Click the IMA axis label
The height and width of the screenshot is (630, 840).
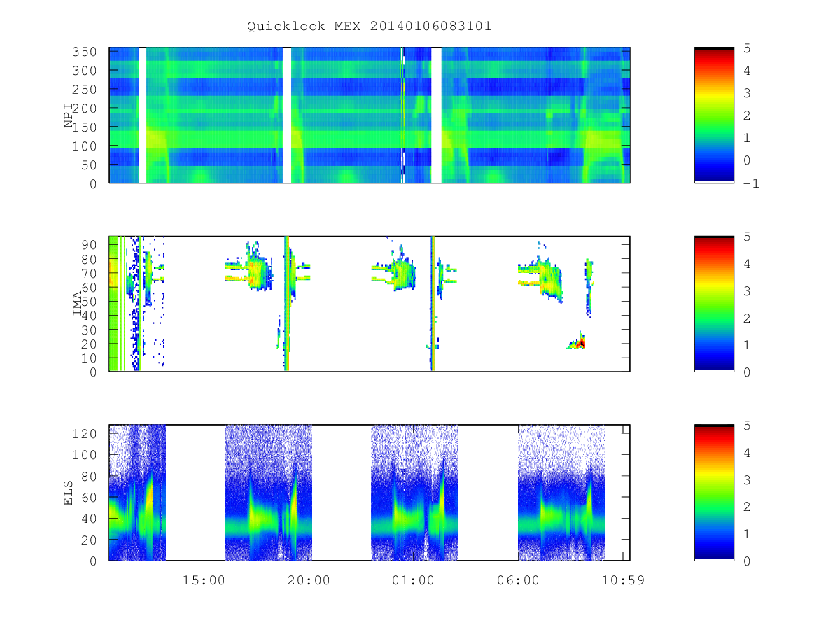pyautogui.click(x=78, y=304)
